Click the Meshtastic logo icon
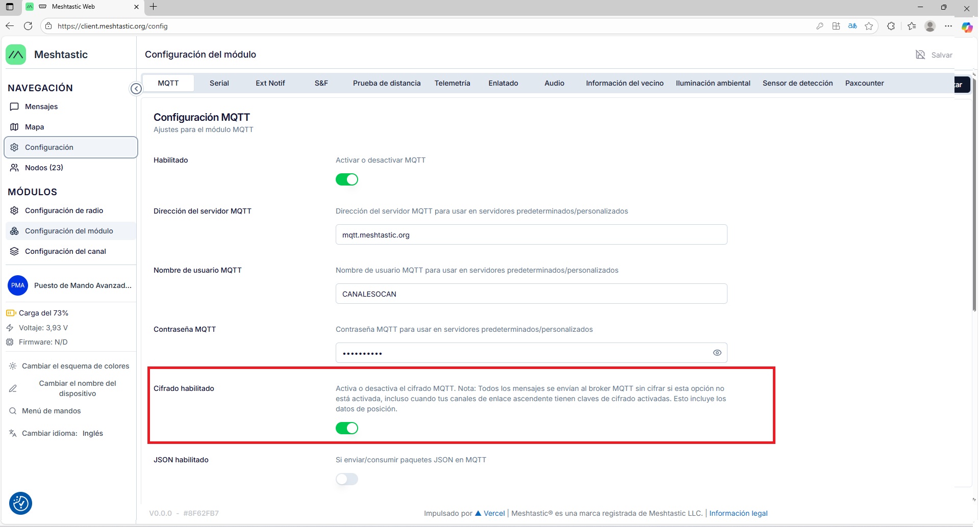The width and height of the screenshot is (980, 527). 16,55
